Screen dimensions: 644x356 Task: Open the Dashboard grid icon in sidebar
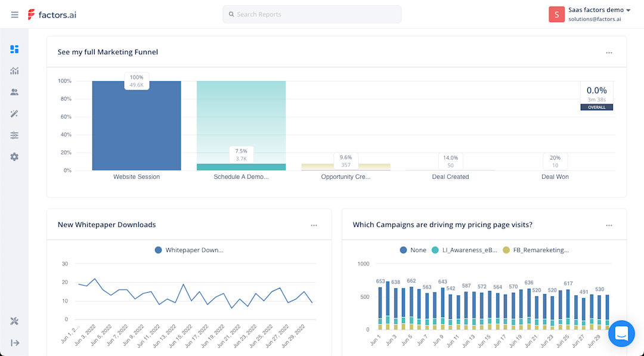14,49
